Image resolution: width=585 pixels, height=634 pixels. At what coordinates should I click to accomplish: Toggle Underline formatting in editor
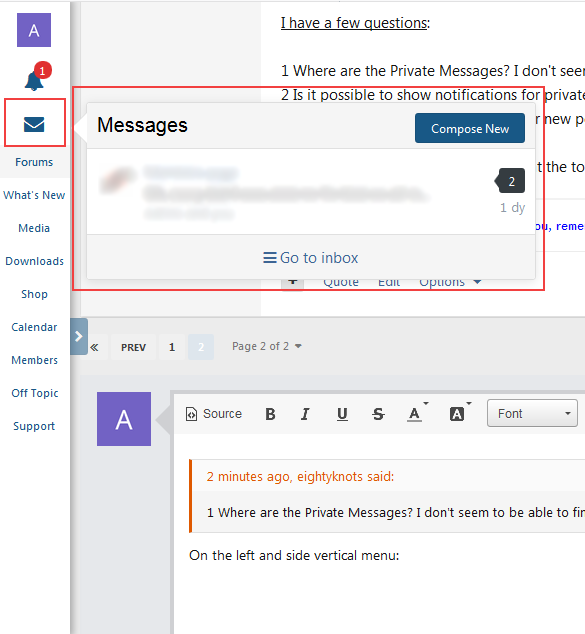click(342, 414)
